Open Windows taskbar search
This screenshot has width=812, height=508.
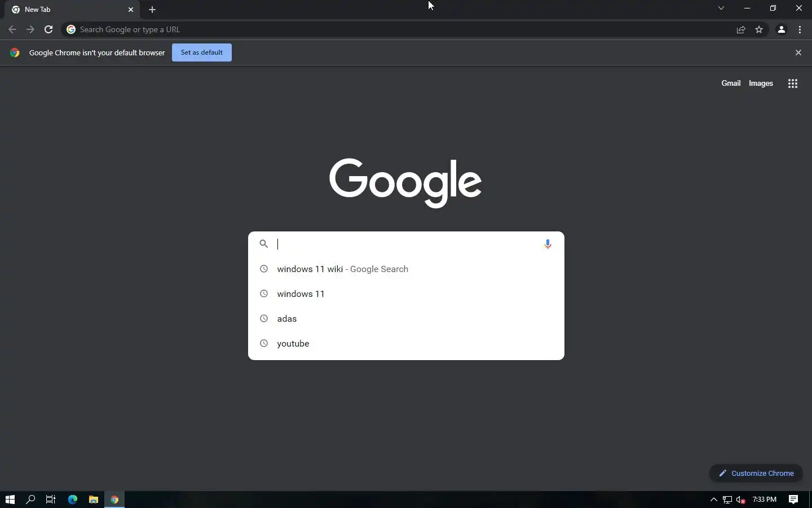pyautogui.click(x=30, y=500)
